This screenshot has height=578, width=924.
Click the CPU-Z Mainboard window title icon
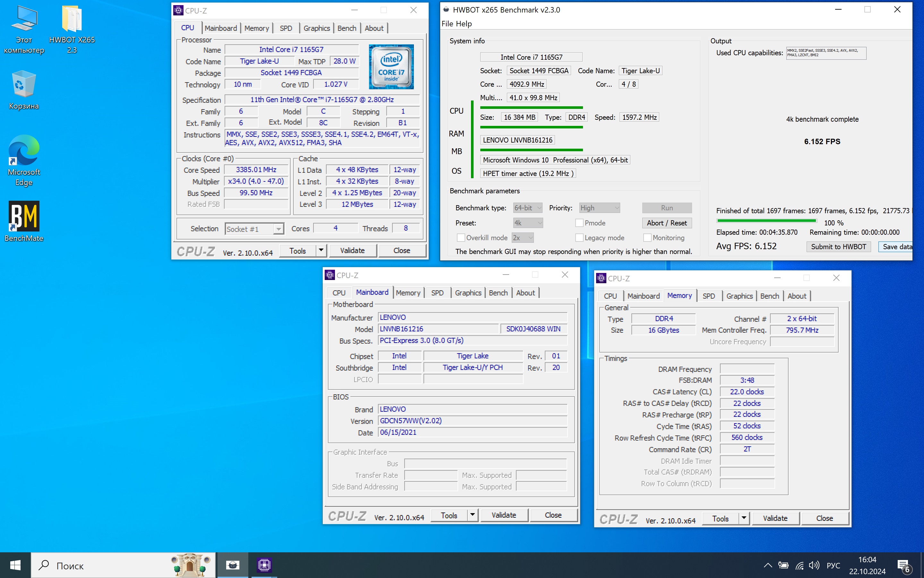tap(329, 275)
